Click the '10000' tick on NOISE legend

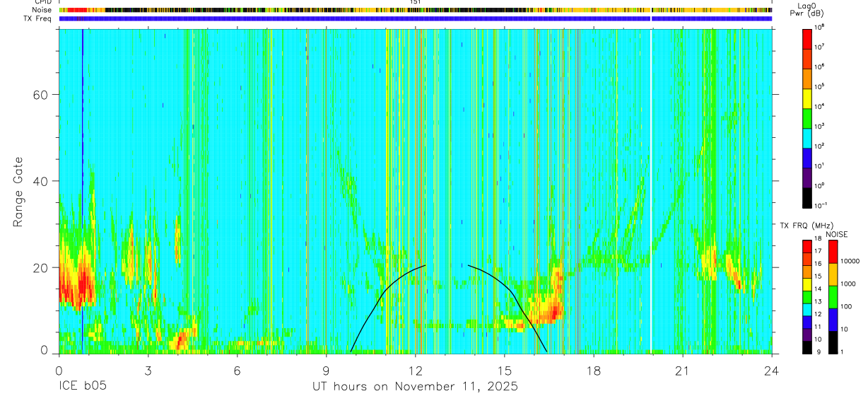click(x=850, y=262)
